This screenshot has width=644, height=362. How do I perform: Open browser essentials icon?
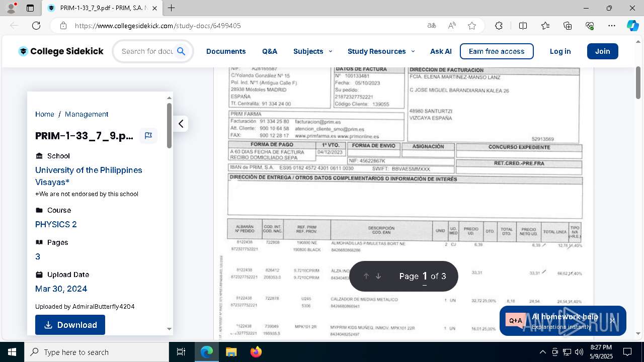(590, 26)
